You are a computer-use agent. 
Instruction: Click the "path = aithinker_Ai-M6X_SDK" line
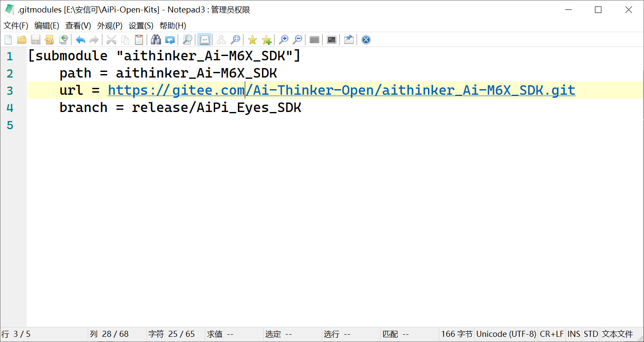[x=168, y=73]
